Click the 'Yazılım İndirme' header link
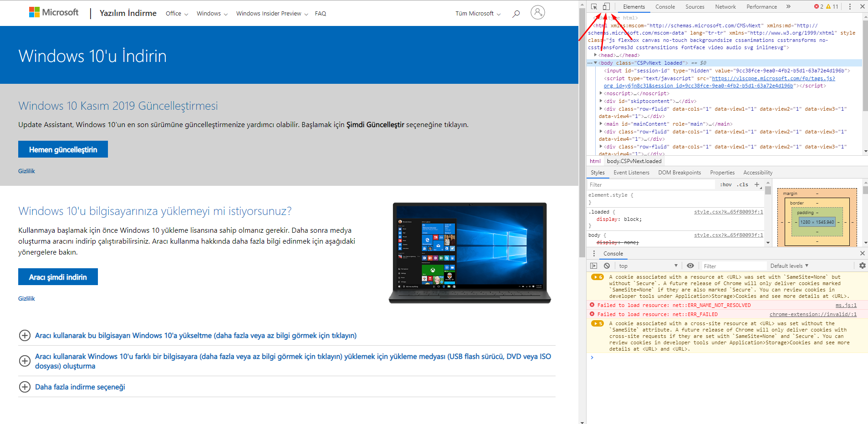 128,13
